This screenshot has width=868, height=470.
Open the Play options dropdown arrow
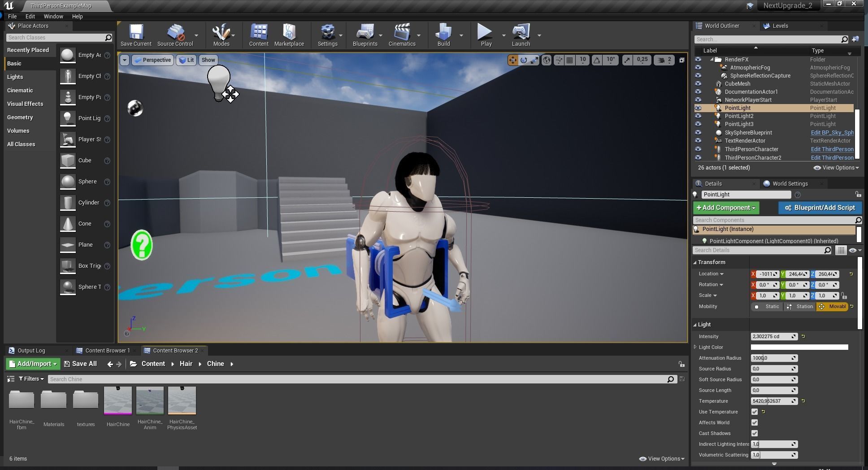coord(503,35)
